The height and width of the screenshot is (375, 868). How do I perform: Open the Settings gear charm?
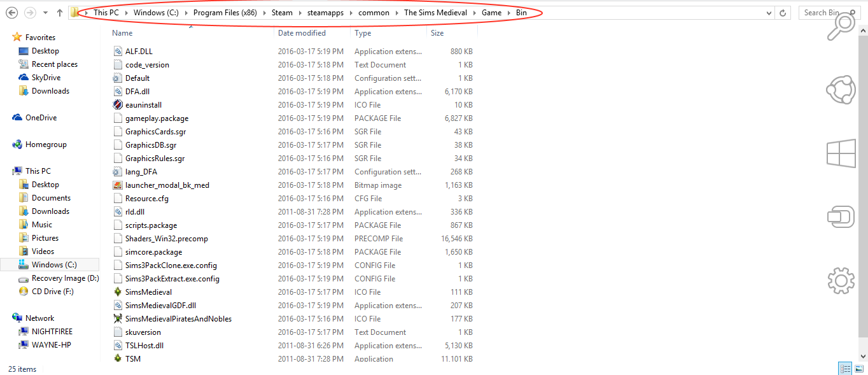click(x=841, y=280)
